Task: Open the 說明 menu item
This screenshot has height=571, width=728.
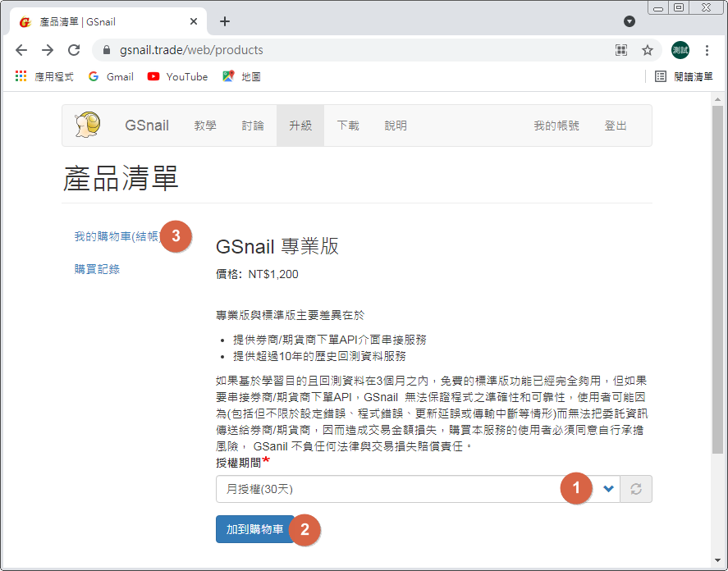Action: click(x=396, y=126)
